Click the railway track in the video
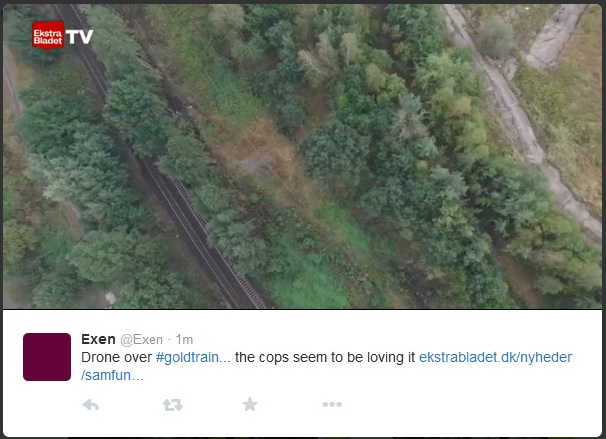The height and width of the screenshot is (439, 606). coord(186,216)
